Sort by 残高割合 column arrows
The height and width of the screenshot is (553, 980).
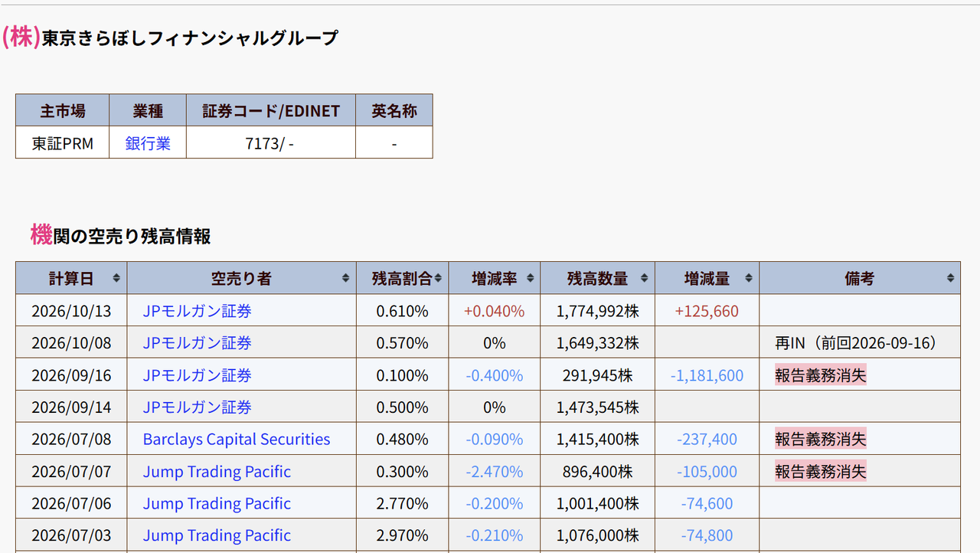[x=439, y=278]
